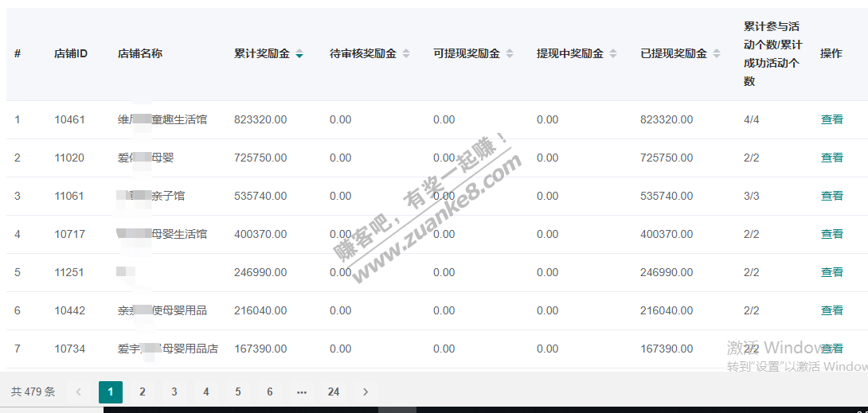Sort by 待审核奖励金 column sort icon
This screenshot has width=868, height=413.
[x=406, y=54]
